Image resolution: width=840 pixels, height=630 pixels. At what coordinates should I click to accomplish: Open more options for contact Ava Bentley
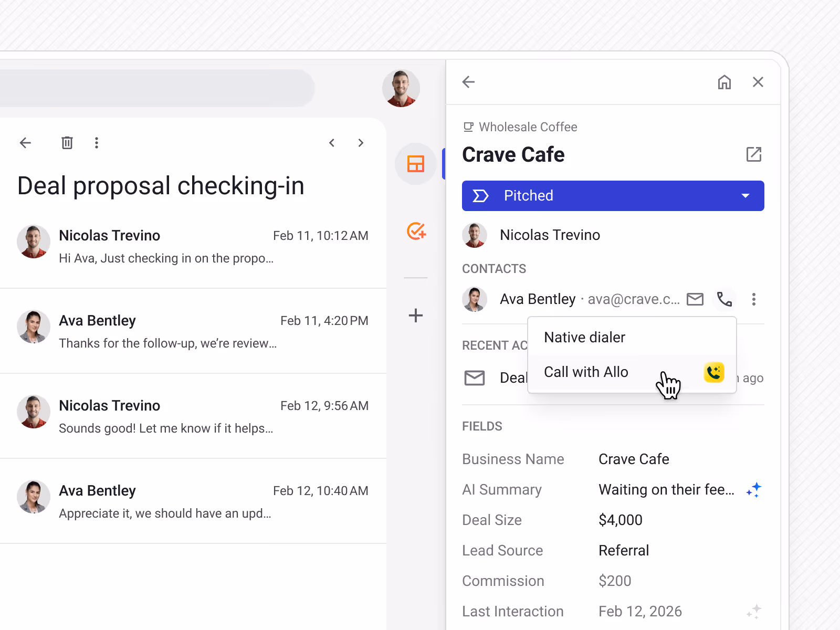754,299
